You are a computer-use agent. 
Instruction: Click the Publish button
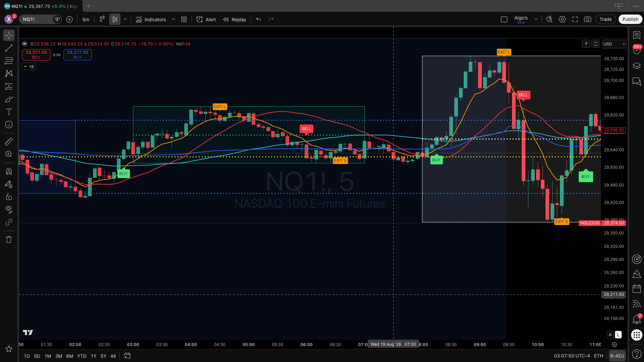630,19
